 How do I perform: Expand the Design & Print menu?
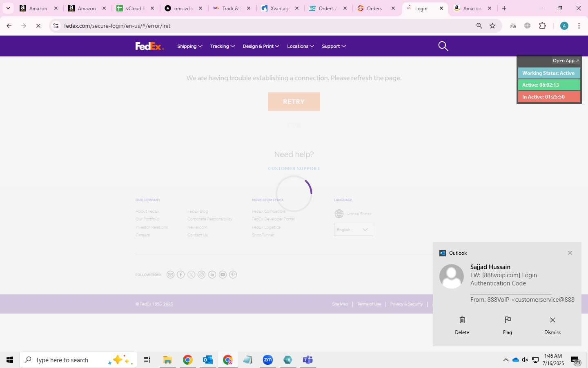261,46
